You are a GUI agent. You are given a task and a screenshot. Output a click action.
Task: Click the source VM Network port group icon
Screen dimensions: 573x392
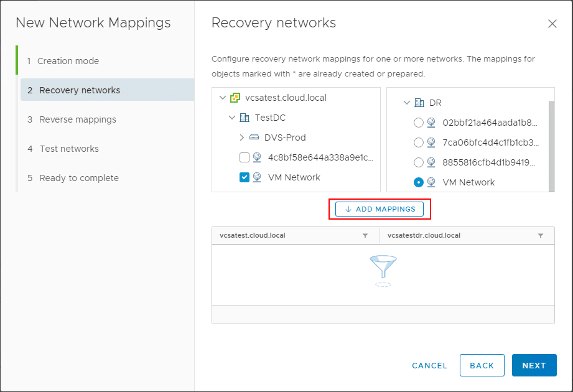pyautogui.click(x=257, y=177)
